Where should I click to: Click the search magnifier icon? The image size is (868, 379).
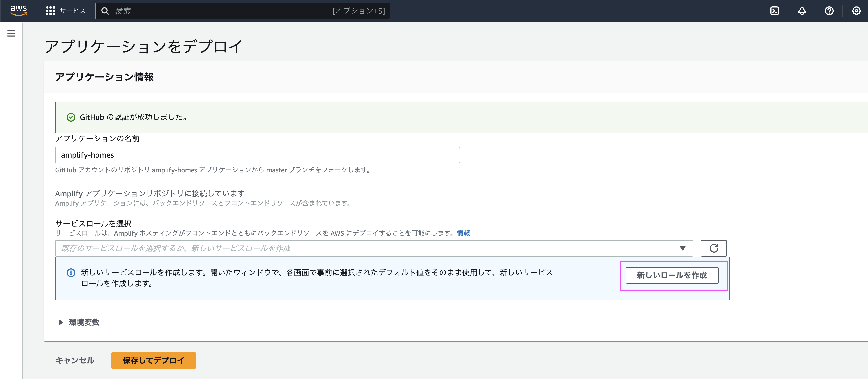tap(105, 10)
